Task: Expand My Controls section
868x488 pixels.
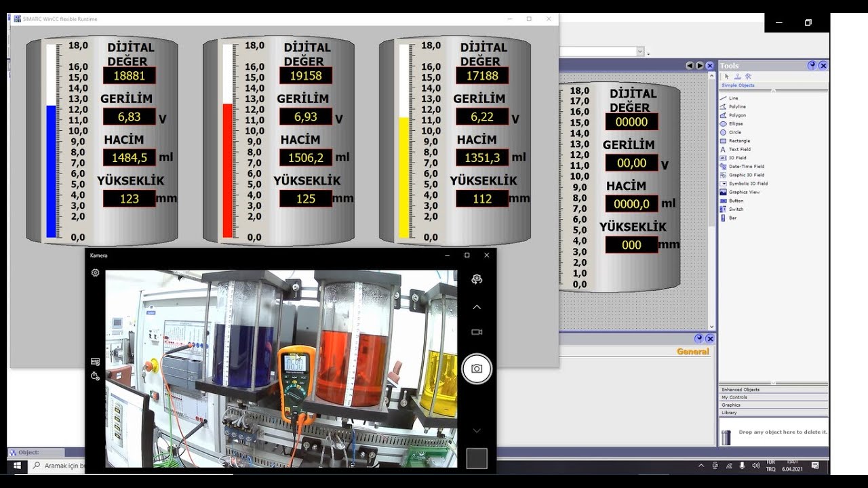Action: (773, 397)
